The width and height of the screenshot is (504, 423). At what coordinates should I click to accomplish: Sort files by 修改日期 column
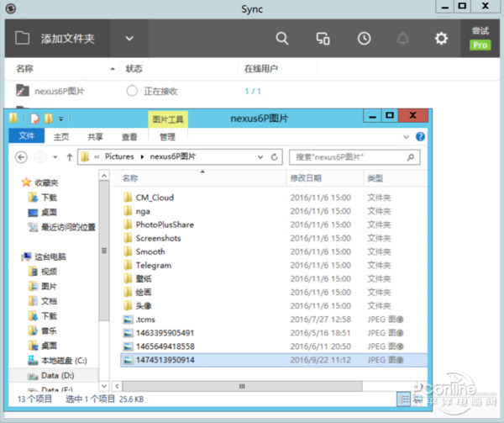click(306, 178)
